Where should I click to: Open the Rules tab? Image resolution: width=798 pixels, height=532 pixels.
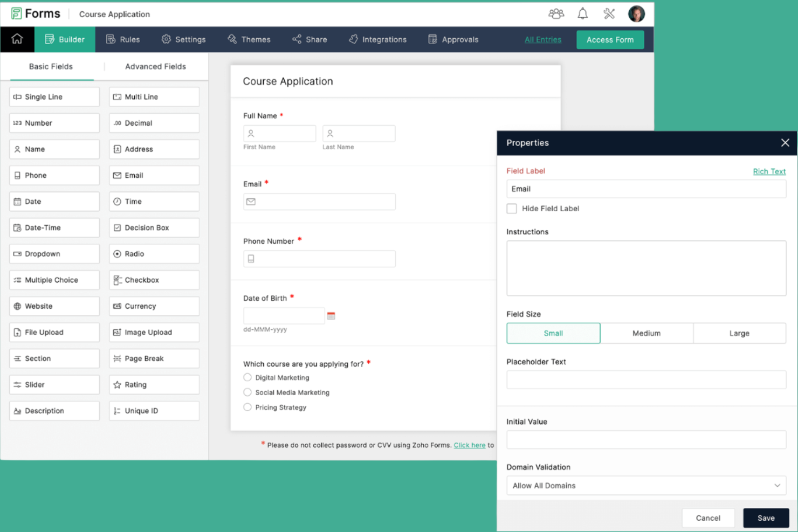[123, 39]
